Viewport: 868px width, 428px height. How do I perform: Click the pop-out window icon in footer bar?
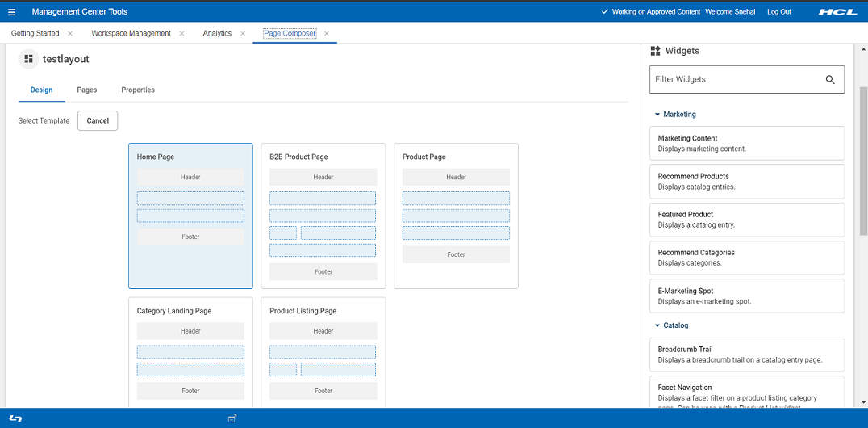click(232, 418)
